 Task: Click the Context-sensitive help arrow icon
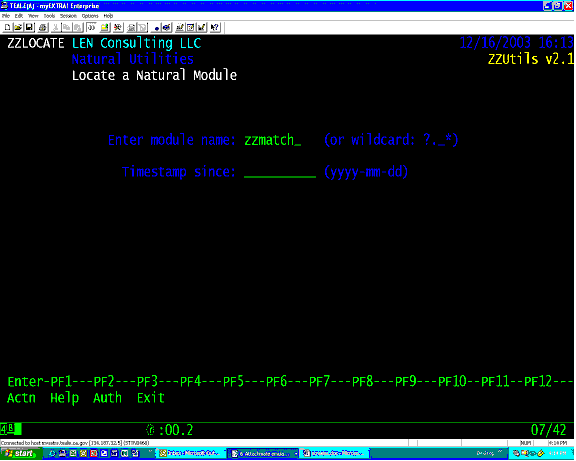pos(215,27)
